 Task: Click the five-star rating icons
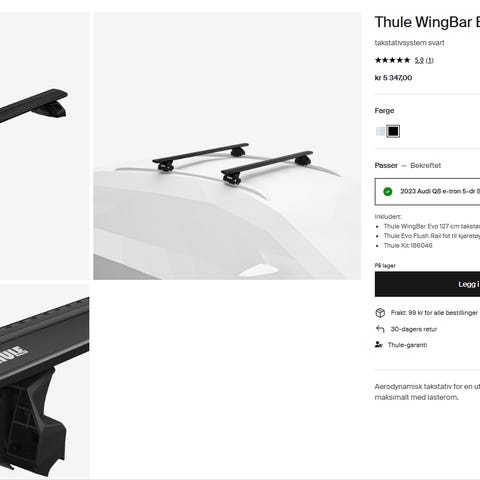pyautogui.click(x=392, y=60)
